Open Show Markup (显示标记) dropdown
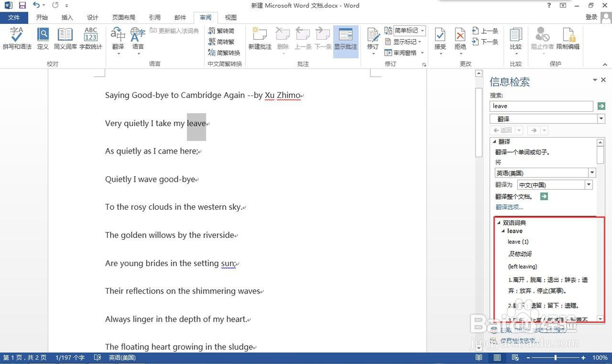Viewport: 612px width, 364px height. click(x=403, y=42)
